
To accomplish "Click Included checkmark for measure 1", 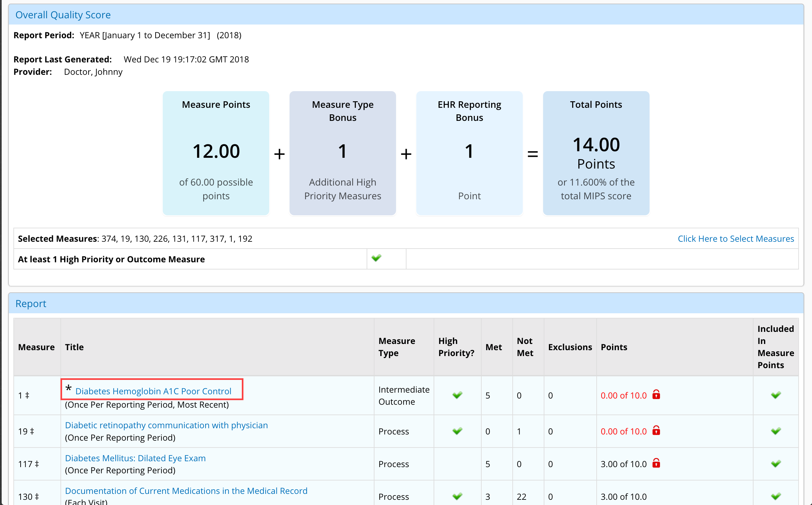I will click(776, 395).
